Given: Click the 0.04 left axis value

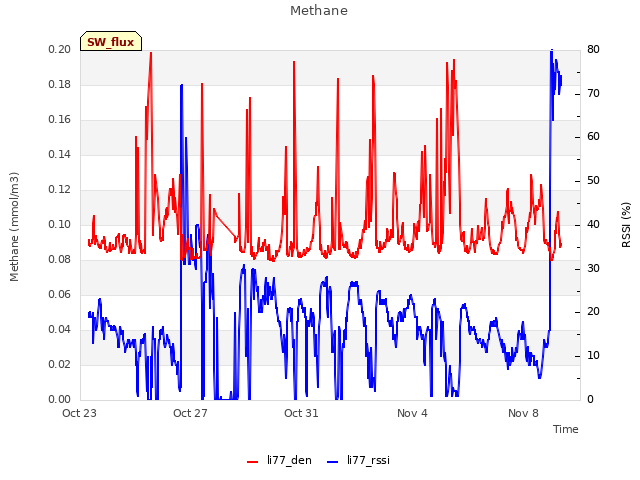Looking at the screenshot, I should point(60,330).
